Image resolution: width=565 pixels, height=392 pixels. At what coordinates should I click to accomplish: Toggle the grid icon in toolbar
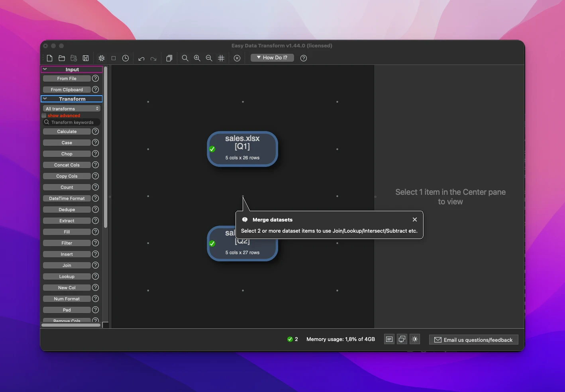click(x=221, y=58)
